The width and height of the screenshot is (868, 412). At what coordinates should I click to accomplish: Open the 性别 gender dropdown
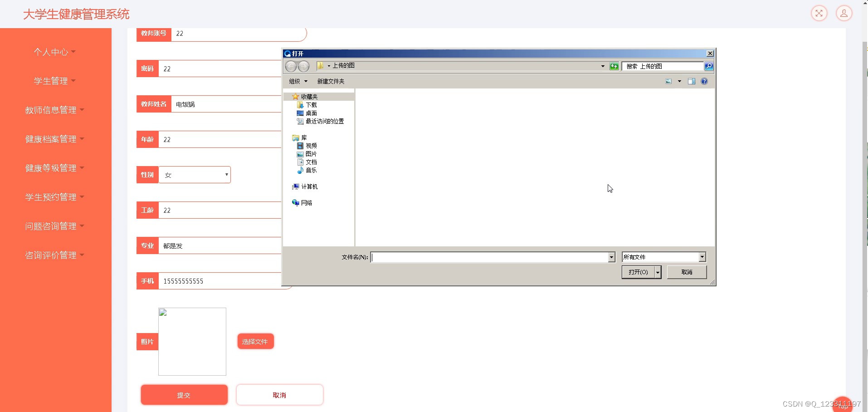(195, 175)
